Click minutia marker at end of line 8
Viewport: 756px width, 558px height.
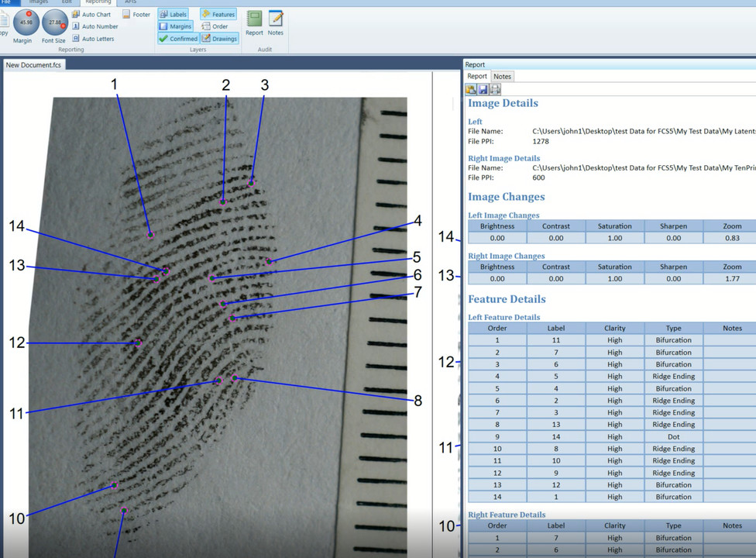(x=235, y=378)
